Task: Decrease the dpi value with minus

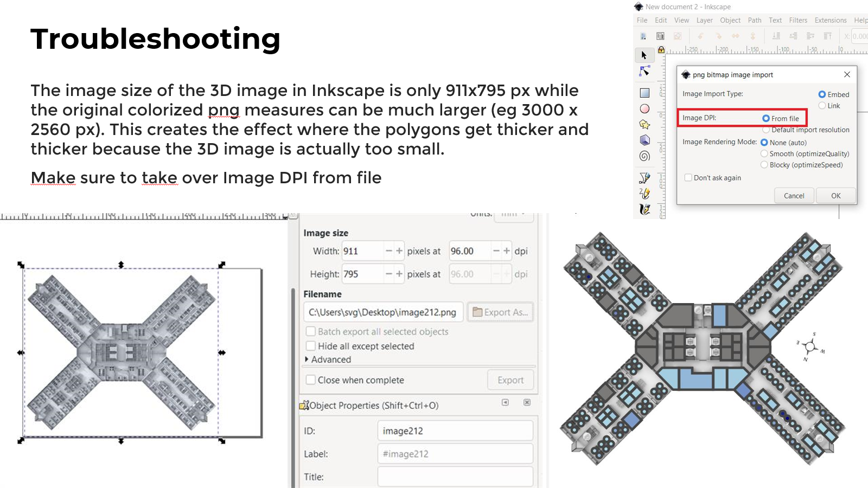Action: click(496, 251)
